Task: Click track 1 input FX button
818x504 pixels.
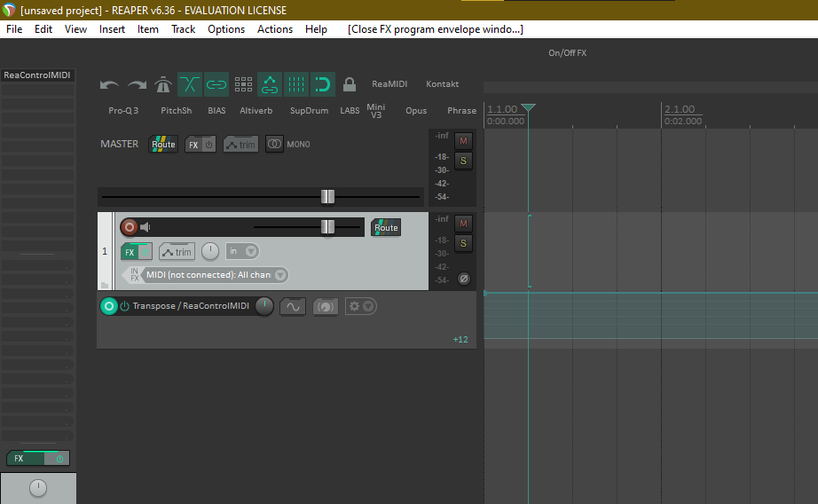Action: 134,275
